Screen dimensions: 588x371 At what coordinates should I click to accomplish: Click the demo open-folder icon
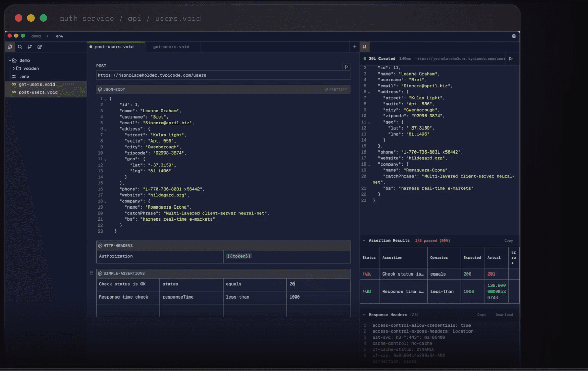point(14,60)
